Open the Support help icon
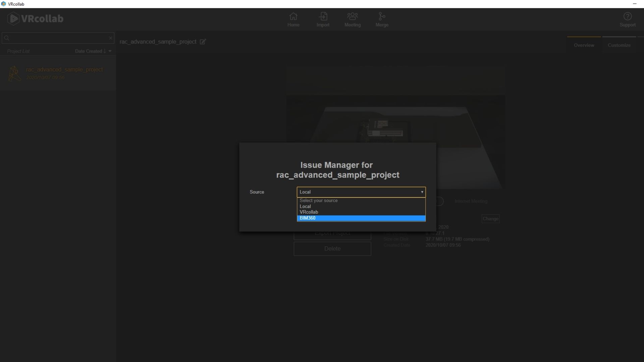 pos(627,19)
